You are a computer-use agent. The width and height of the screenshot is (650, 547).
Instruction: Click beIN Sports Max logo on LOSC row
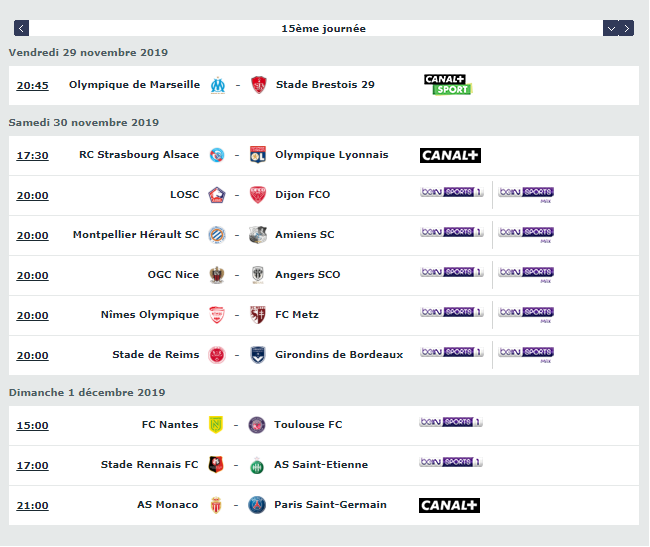tap(526, 194)
